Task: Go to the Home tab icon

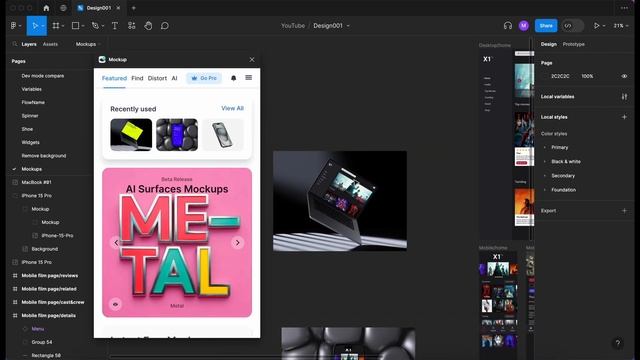Action: [x=46, y=8]
